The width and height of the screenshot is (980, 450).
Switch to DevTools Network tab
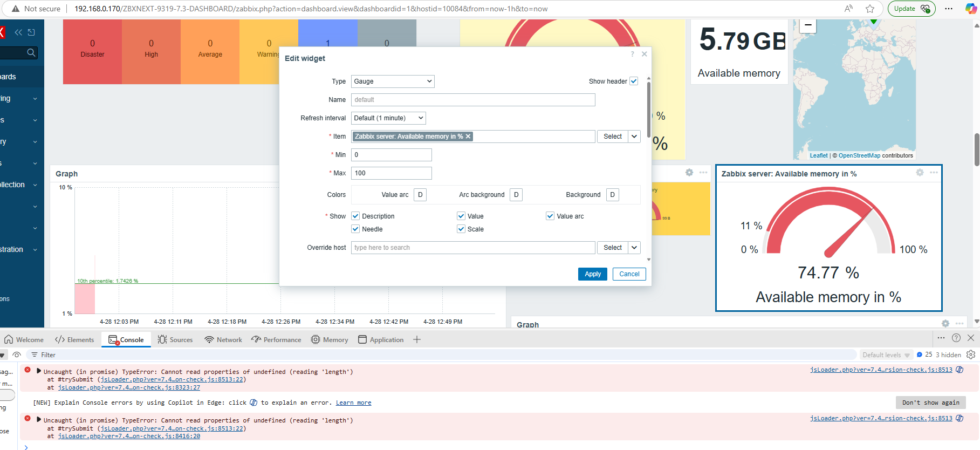tap(223, 339)
